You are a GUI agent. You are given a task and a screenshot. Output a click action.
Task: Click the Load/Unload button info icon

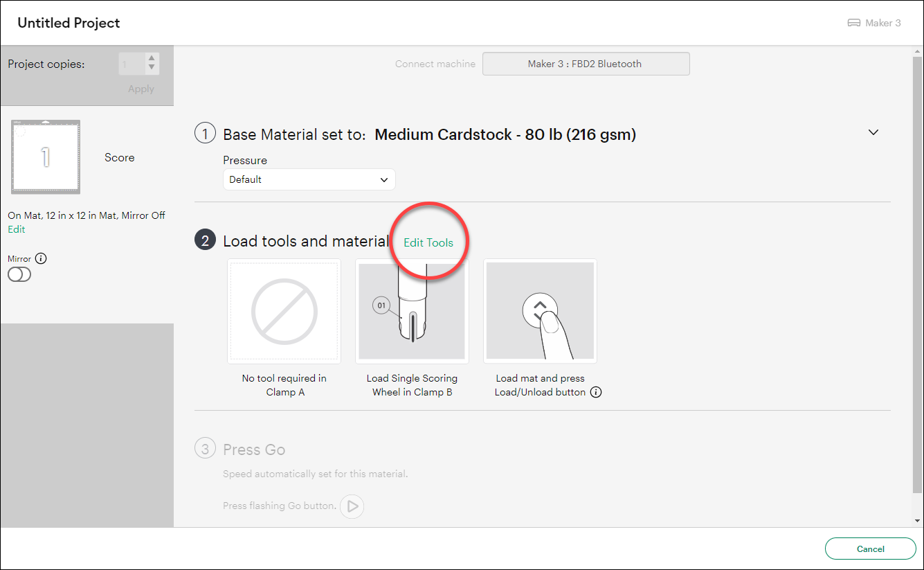click(596, 392)
